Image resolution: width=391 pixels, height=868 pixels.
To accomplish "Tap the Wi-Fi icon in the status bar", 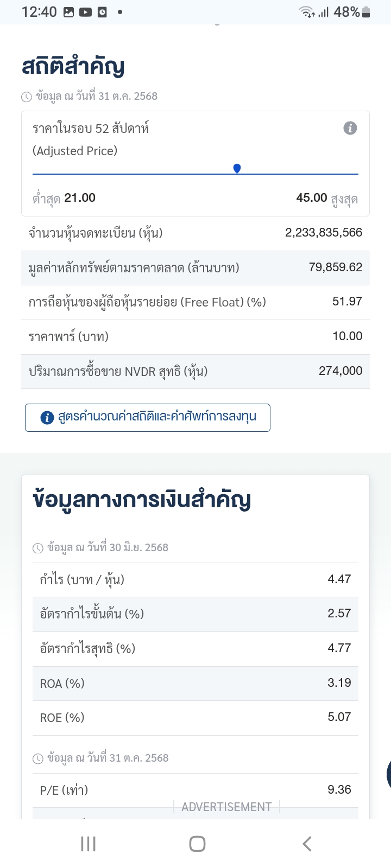I will 307,12.
